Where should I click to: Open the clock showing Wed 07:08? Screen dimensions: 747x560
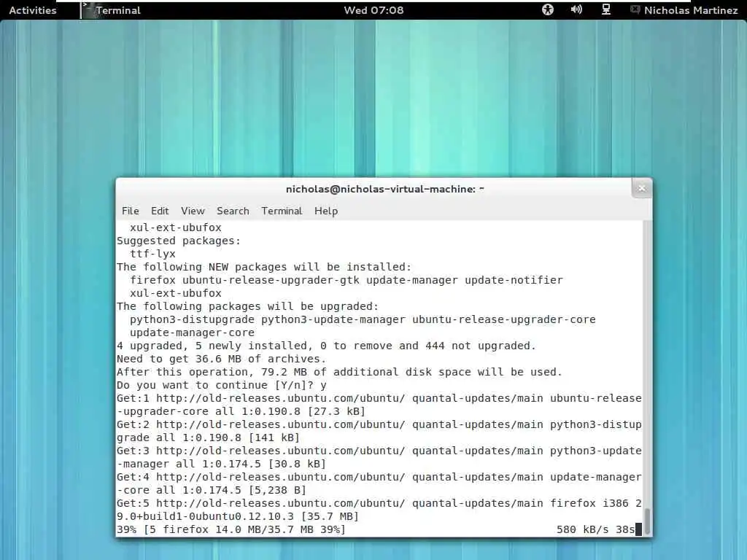[x=373, y=10]
